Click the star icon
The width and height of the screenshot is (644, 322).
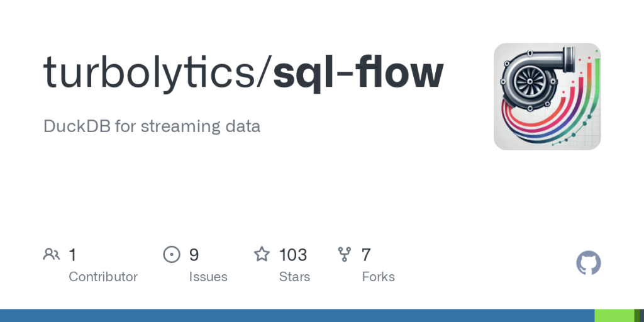[x=262, y=254]
